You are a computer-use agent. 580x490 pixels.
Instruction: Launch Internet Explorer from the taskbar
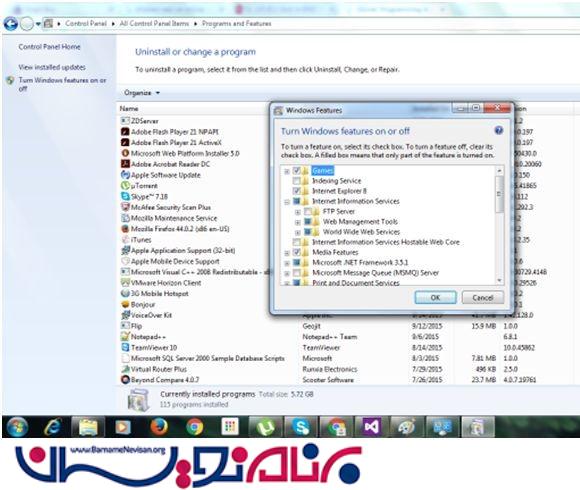pos(53,427)
